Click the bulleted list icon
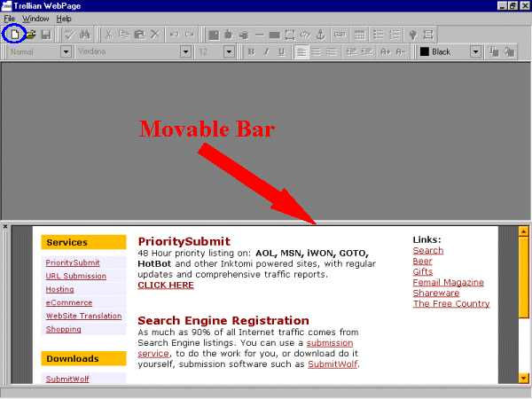532x399 pixels. click(378, 35)
